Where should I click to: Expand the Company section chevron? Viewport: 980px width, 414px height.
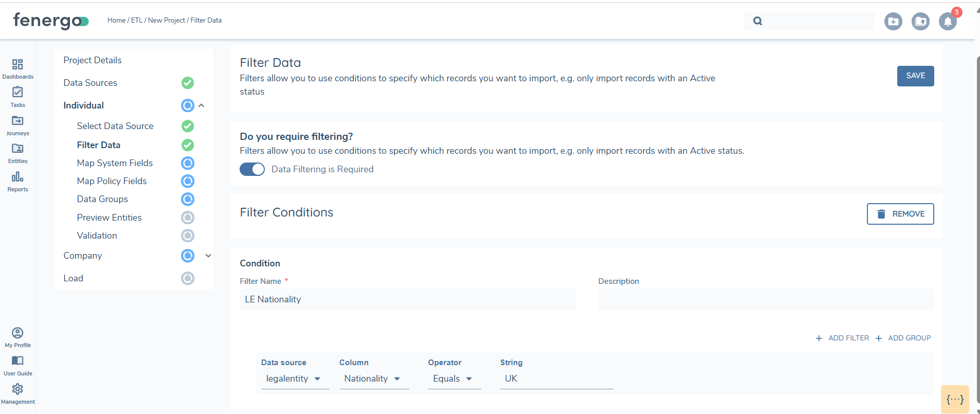(208, 256)
